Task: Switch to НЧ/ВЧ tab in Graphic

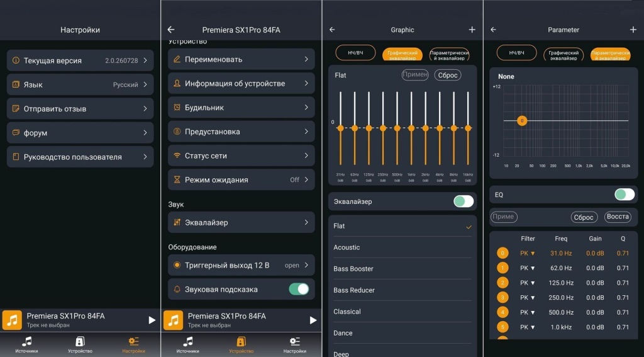Action: pyautogui.click(x=355, y=53)
